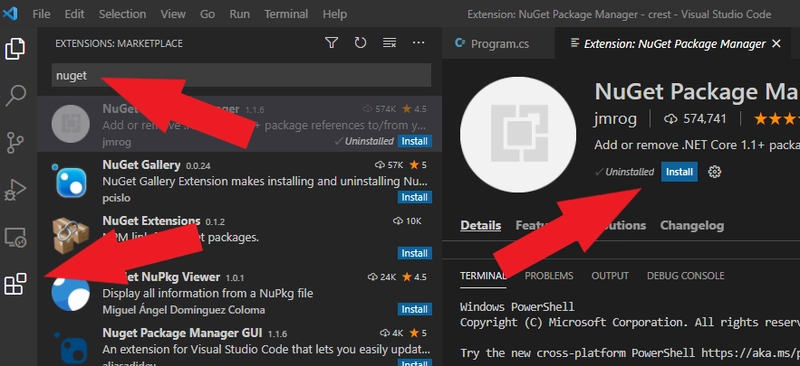This screenshot has width=800, height=366.
Task: Open the Remote Explorer view
Action: pos(15,237)
